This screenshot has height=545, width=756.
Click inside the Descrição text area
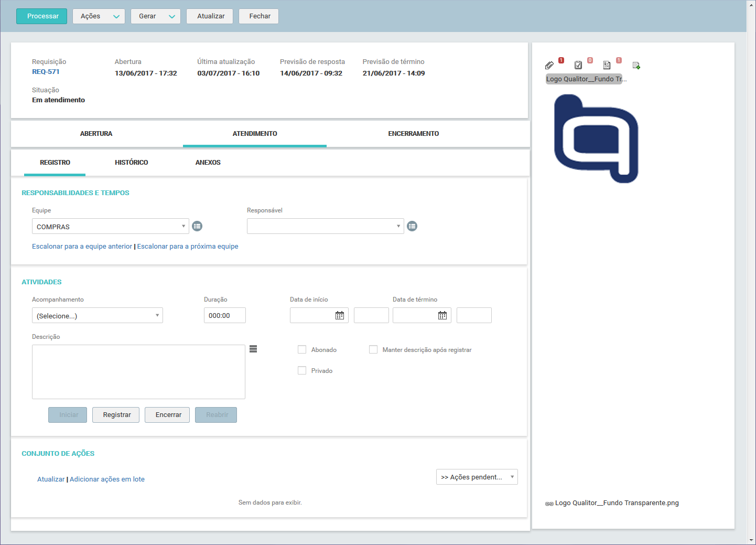(x=138, y=372)
